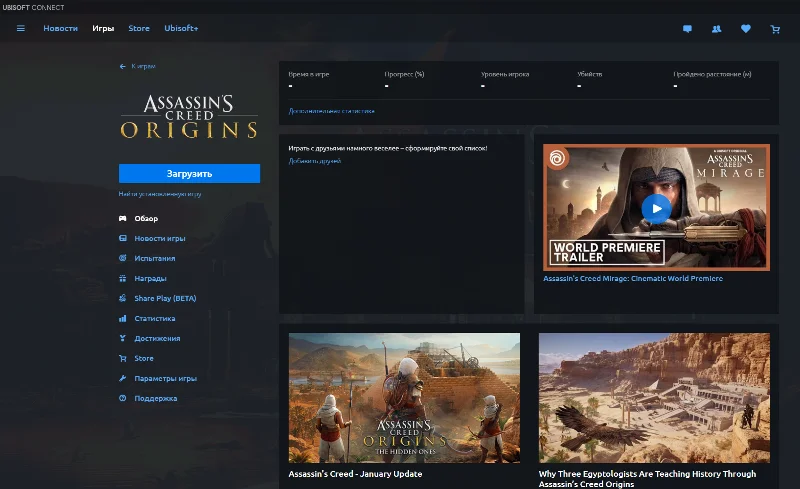Viewport: 800px width, 489px height.
Task: Open the Дополнительная статистика link
Action: click(331, 111)
